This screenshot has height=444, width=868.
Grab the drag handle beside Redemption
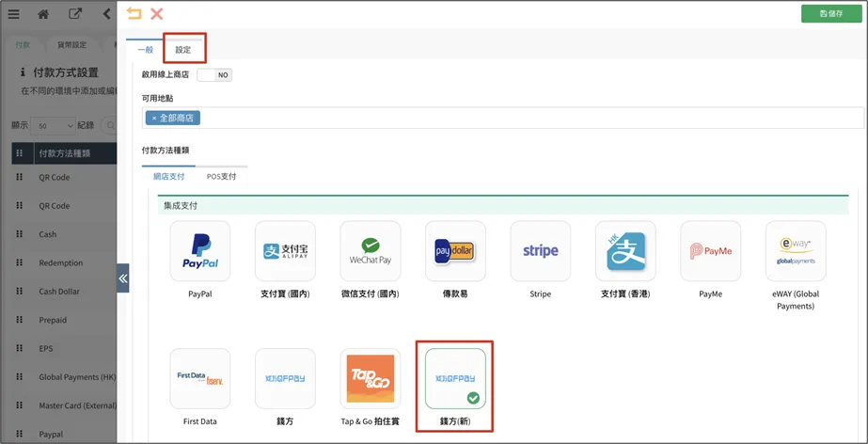point(20,262)
